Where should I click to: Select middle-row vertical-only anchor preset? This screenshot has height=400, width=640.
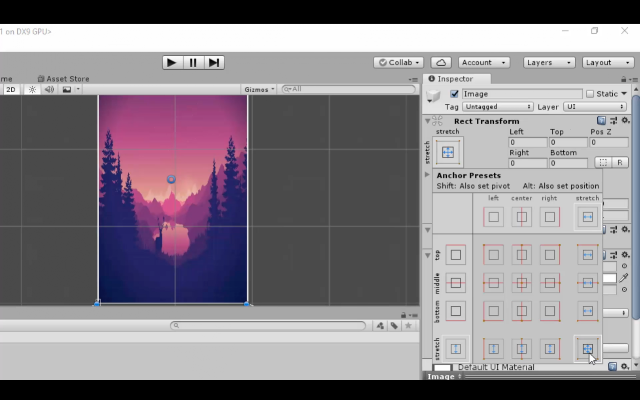click(x=456, y=283)
